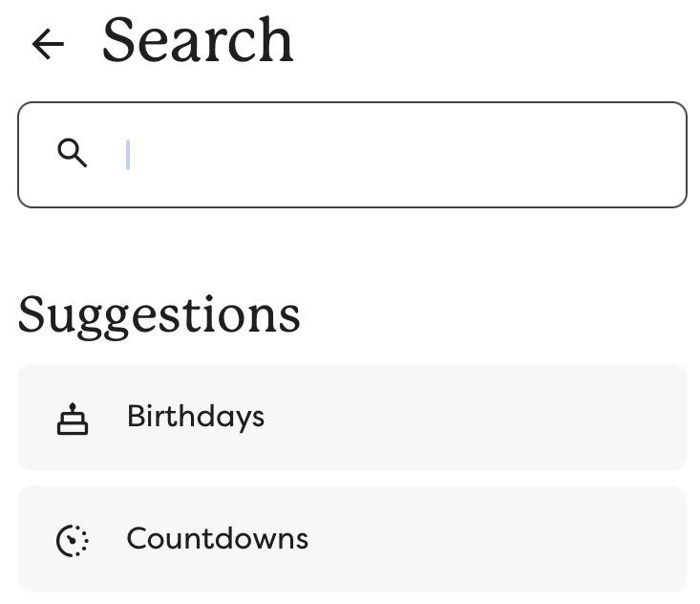
Task: Click the magnifying glass search icon
Action: tap(73, 153)
